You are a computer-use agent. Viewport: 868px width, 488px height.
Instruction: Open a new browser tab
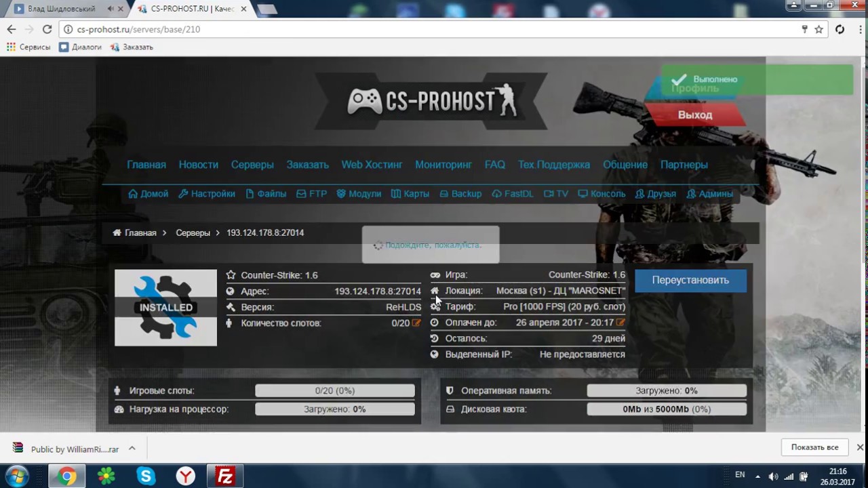point(267,9)
